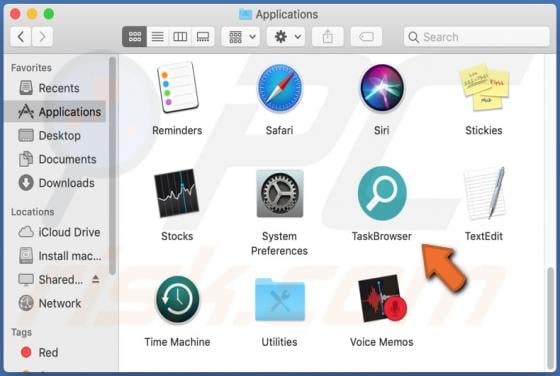
Task: Click the Tags section header
Action: (21, 332)
